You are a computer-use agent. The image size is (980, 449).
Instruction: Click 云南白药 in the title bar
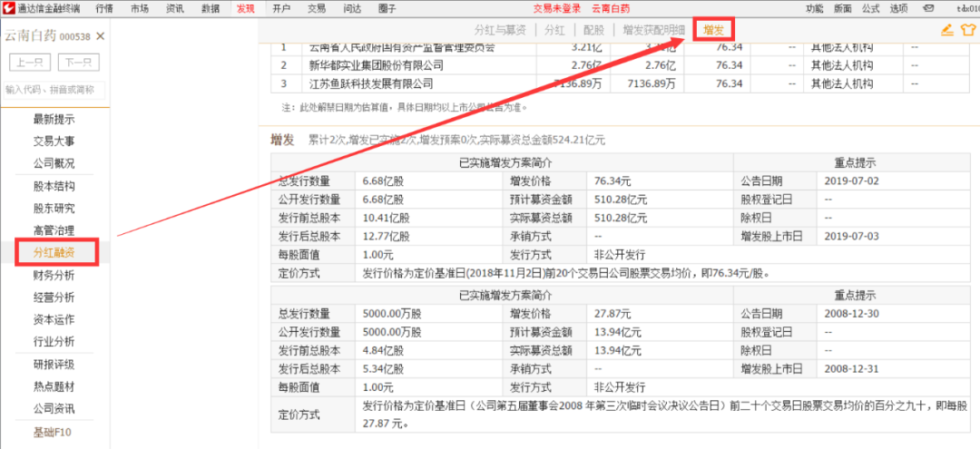click(611, 8)
